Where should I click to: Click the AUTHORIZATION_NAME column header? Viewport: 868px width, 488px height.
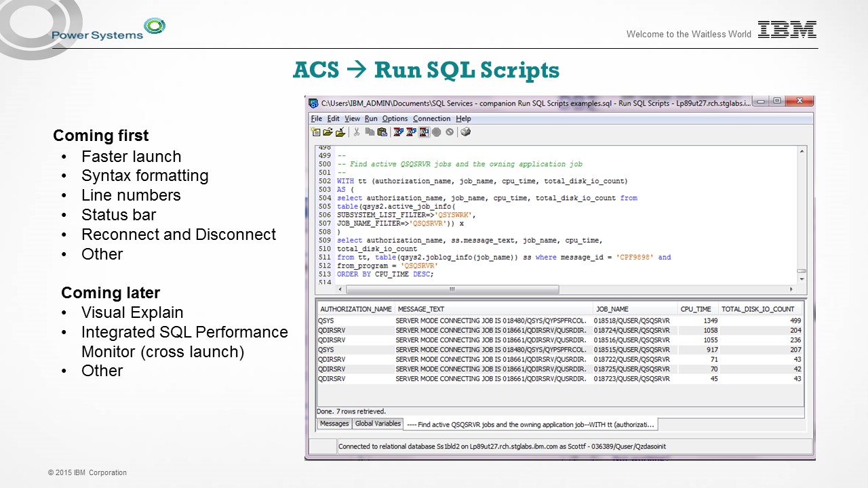click(356, 309)
